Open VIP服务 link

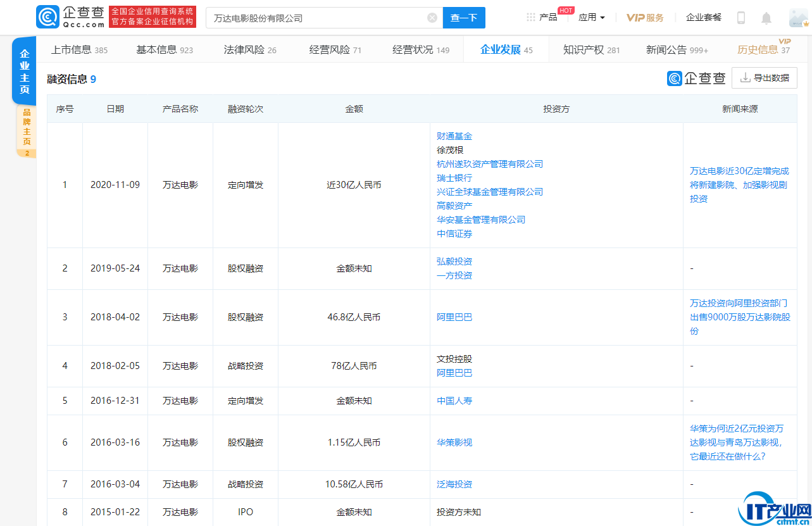click(x=645, y=18)
